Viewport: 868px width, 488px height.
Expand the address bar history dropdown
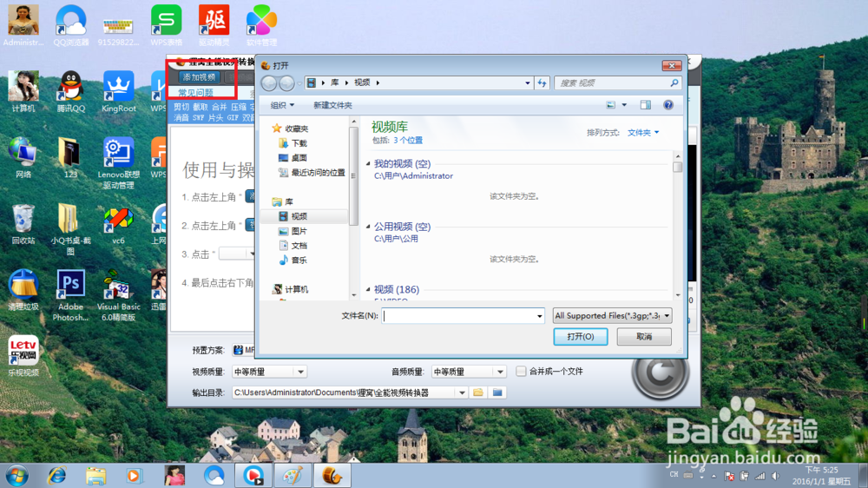click(x=527, y=83)
